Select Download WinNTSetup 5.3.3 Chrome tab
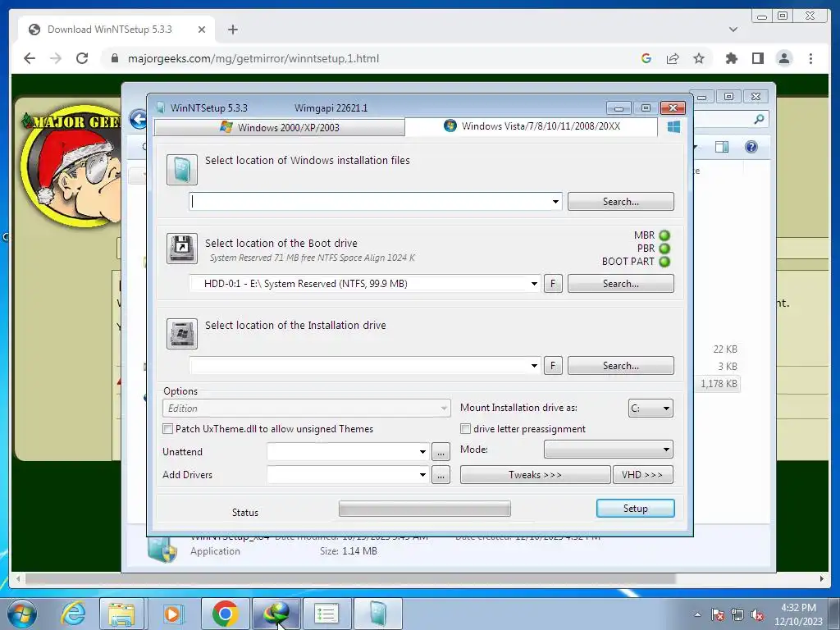This screenshot has height=630, width=840. coord(116,30)
